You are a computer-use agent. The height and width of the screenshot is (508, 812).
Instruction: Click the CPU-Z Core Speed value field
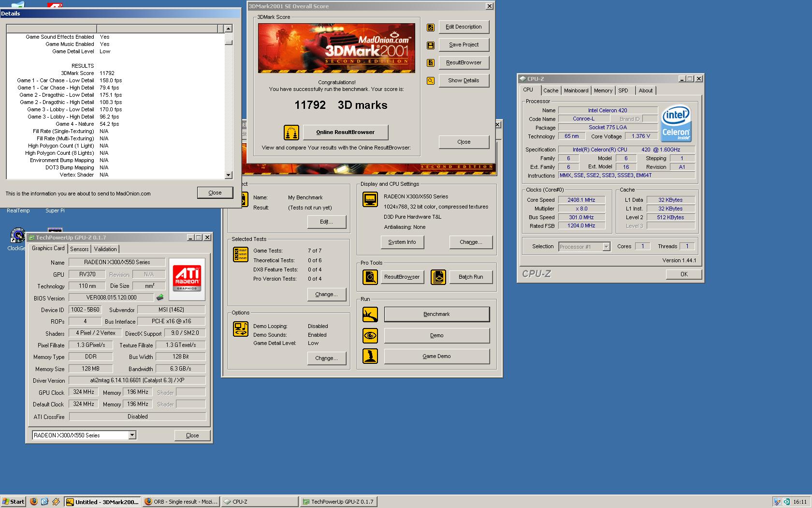[x=581, y=200]
